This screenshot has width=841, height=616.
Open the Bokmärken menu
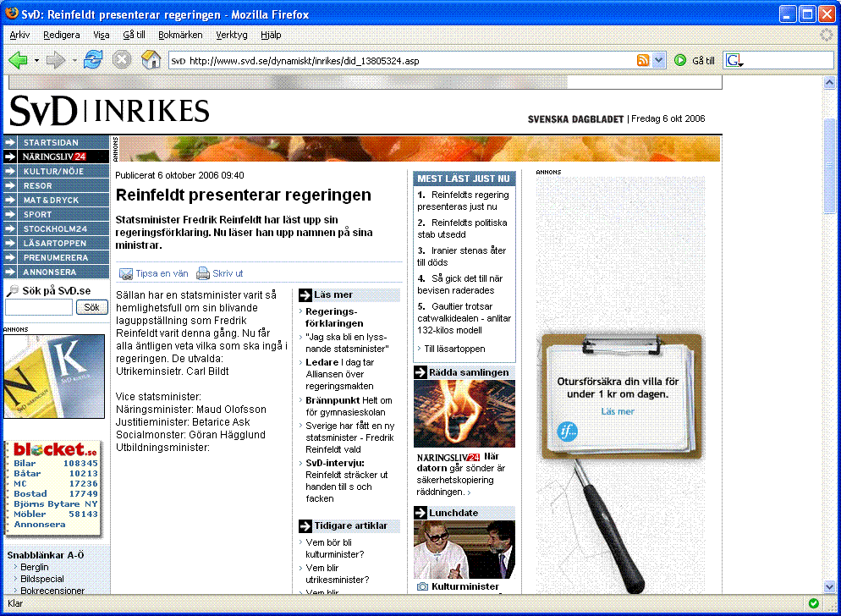coord(180,35)
